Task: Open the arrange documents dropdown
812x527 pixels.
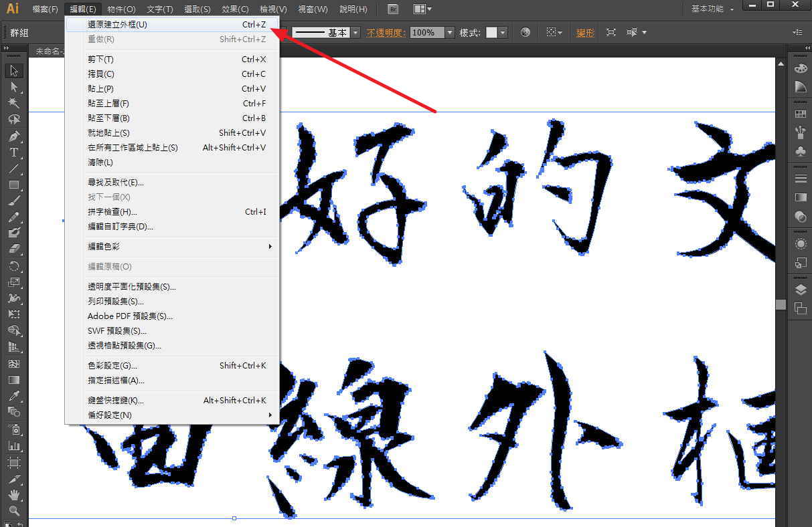Action: 422,9
